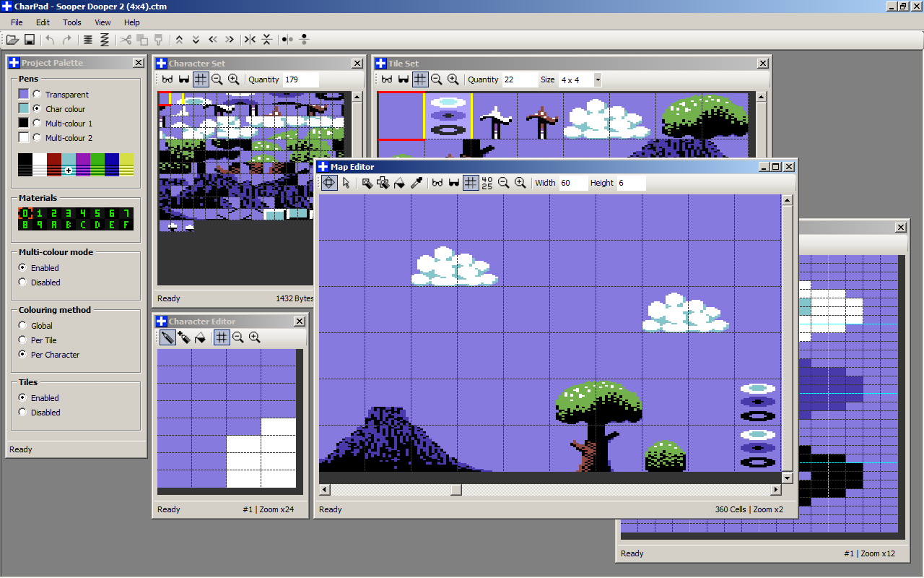Image resolution: width=924 pixels, height=578 pixels.
Task: Click the horizontal reflect icon with two dots
Action: tap(287, 40)
